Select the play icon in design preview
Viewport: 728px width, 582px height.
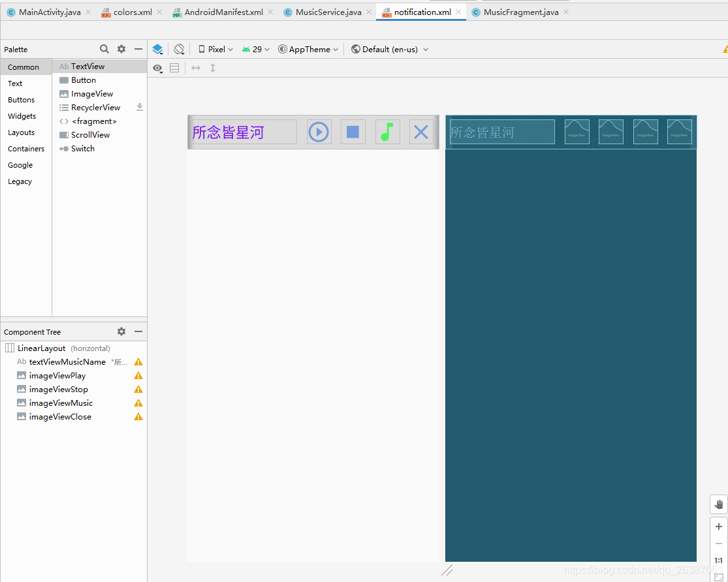coord(319,132)
